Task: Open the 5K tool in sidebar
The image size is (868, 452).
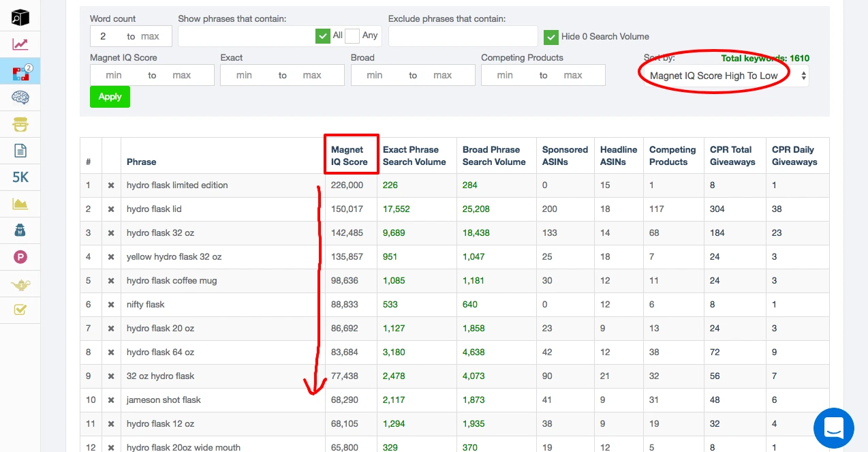Action: click(x=20, y=177)
